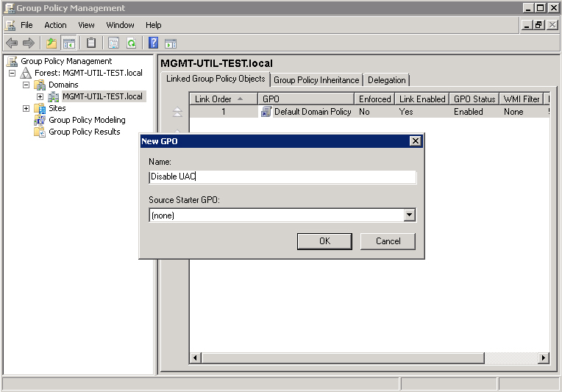Screen dimensions: 562x392
Task: Toggle Show/Hide Console Tree icon
Action: [x=68, y=43]
